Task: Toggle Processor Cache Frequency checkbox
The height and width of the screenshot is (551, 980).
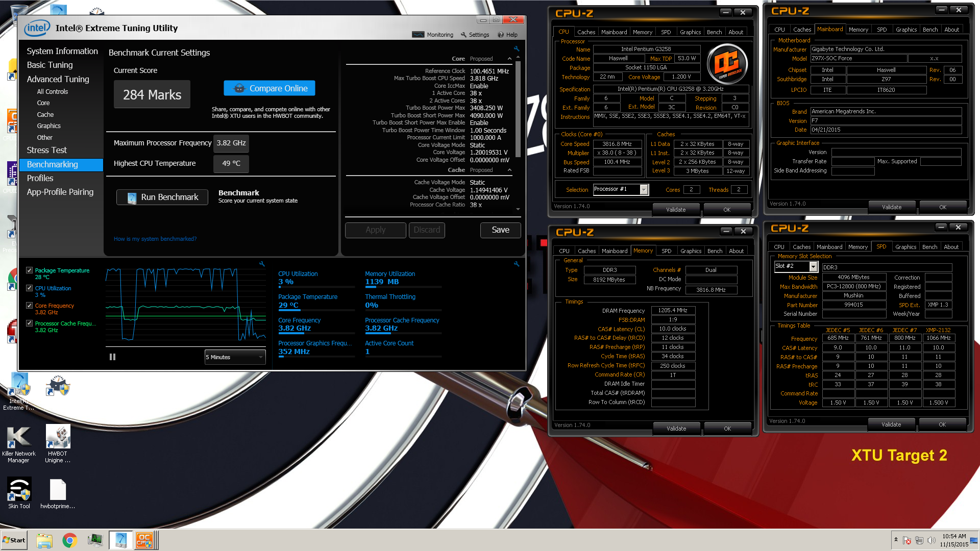Action: tap(30, 323)
